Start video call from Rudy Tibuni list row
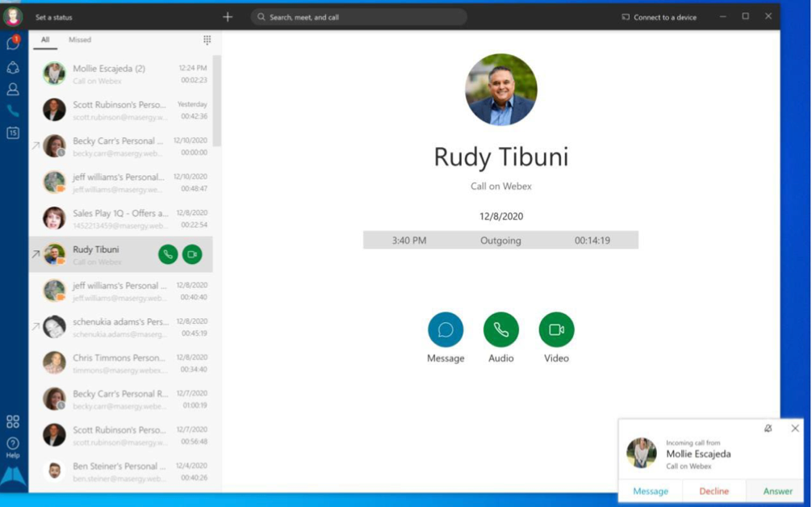Image resolution: width=812 pixels, height=507 pixels. click(192, 254)
